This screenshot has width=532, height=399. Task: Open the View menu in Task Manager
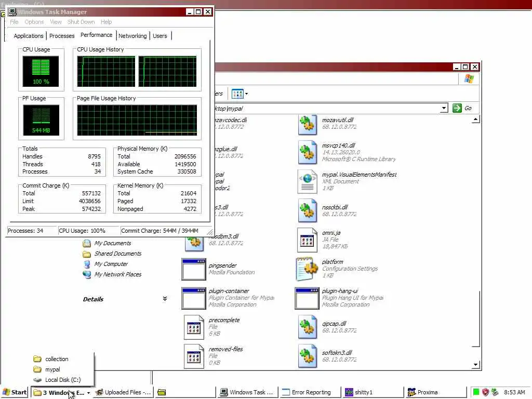[x=56, y=22]
